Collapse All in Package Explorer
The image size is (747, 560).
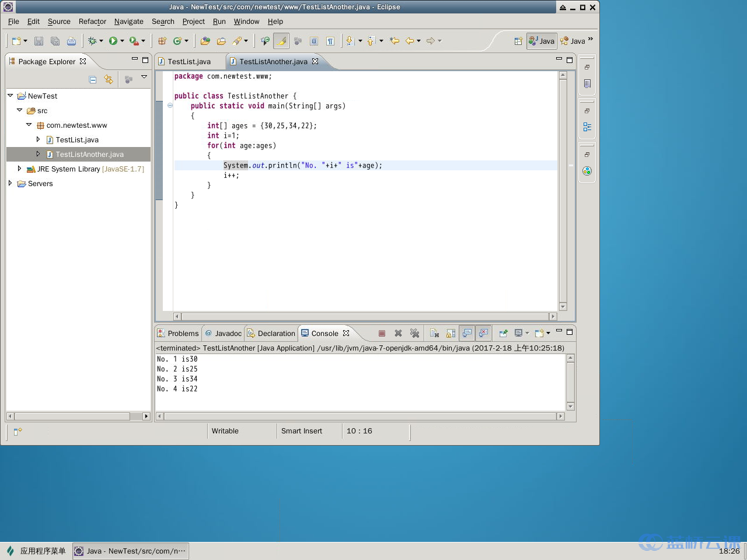point(93,79)
